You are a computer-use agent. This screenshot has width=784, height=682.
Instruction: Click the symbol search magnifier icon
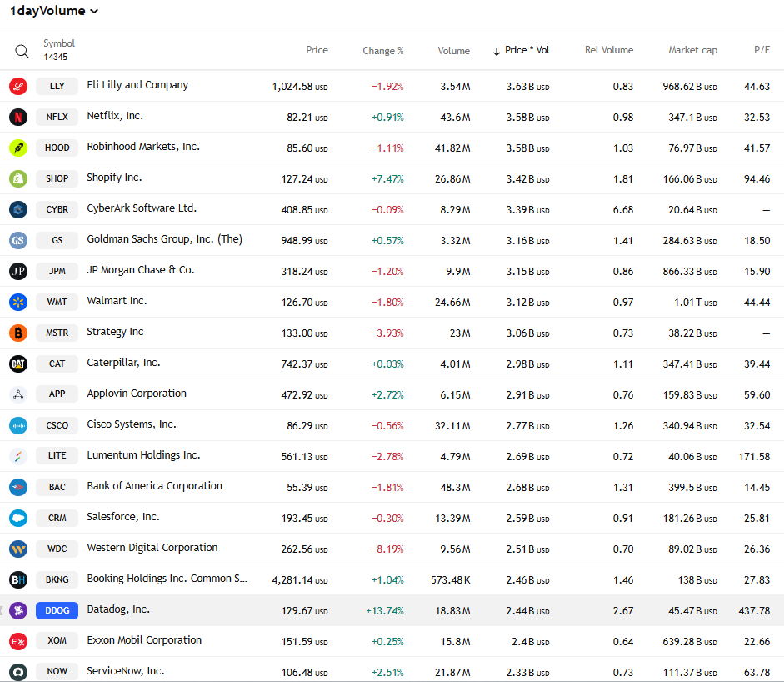(22, 51)
